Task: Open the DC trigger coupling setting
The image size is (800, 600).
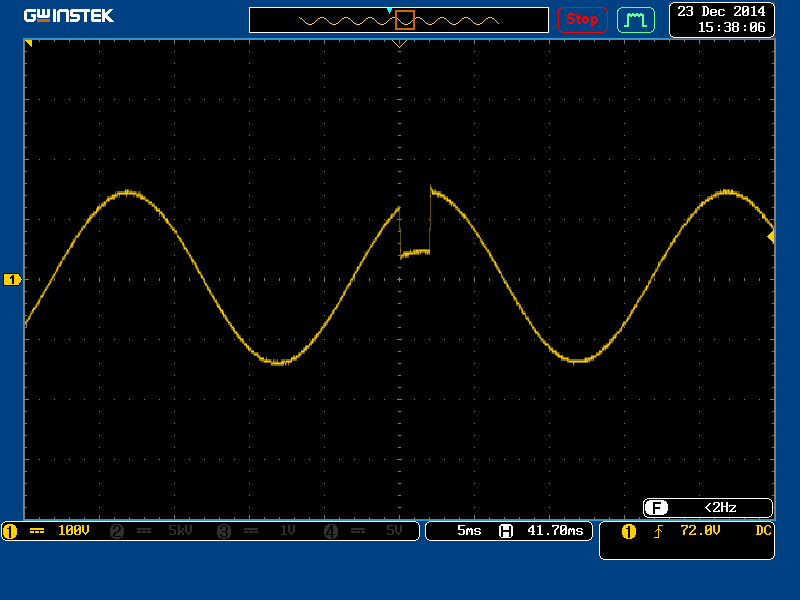Action: (764, 531)
